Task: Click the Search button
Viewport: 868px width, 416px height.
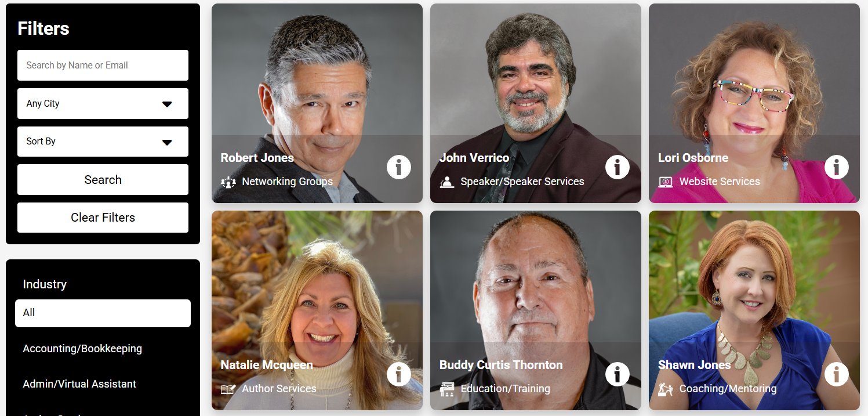Action: click(103, 180)
